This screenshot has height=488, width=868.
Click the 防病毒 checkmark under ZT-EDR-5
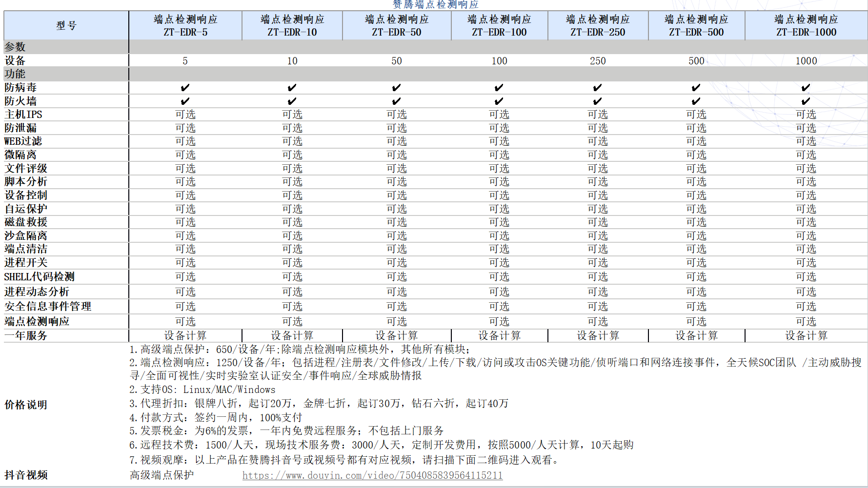pyautogui.click(x=185, y=88)
